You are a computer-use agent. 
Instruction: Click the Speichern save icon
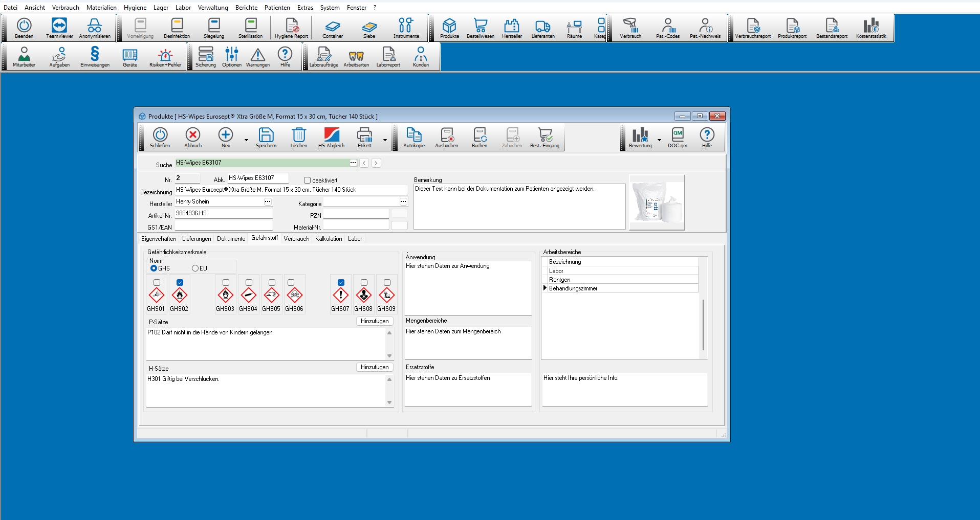pyautogui.click(x=266, y=137)
